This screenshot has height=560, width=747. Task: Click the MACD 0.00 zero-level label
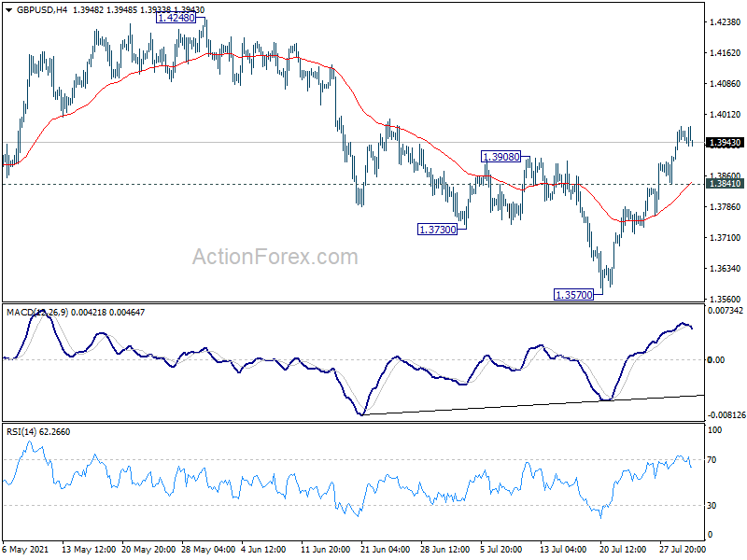pyautogui.click(x=716, y=360)
